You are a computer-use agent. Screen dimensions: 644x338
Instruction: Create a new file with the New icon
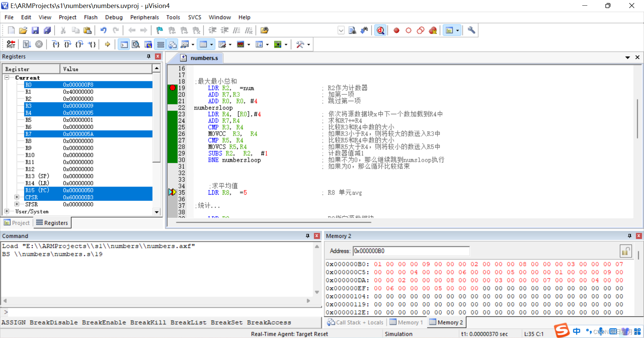click(x=11, y=30)
